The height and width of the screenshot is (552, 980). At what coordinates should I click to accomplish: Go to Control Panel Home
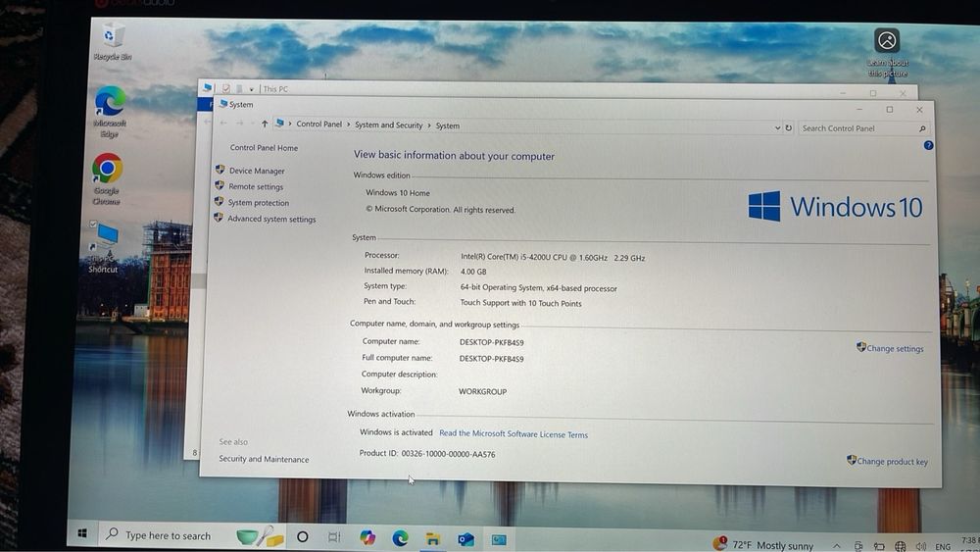point(264,147)
